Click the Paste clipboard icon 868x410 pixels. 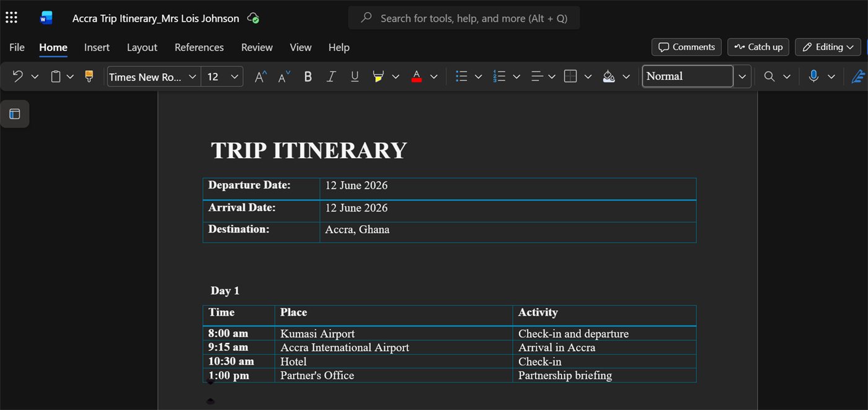click(55, 76)
